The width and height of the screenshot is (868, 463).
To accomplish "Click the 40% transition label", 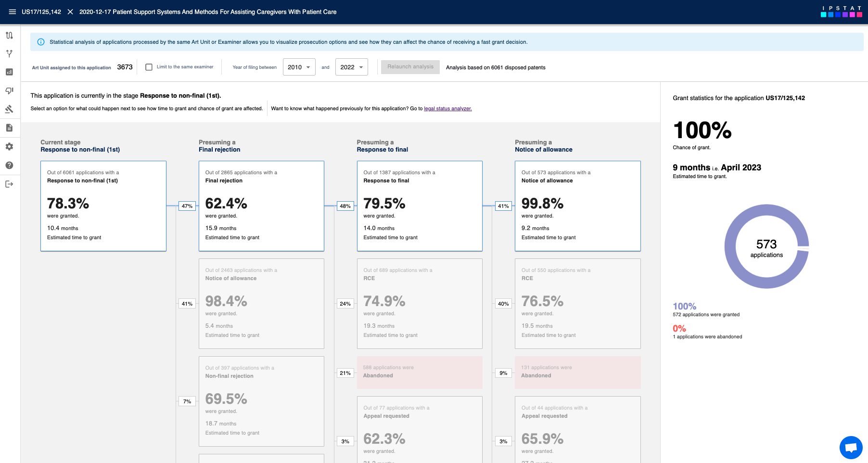I will pyautogui.click(x=503, y=304).
